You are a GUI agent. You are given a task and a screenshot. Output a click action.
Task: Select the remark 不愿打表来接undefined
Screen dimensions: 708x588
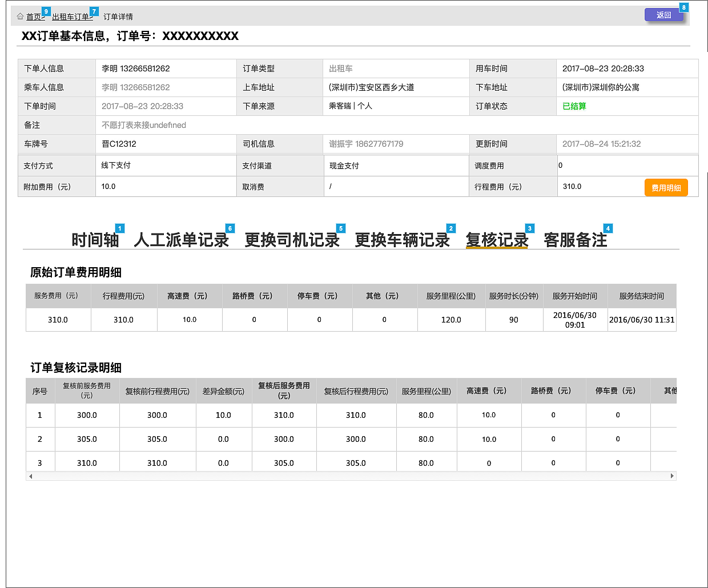point(144,125)
